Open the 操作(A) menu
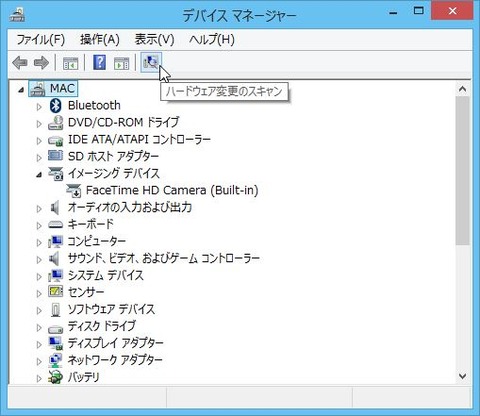The height and width of the screenshot is (416, 480). [100, 40]
